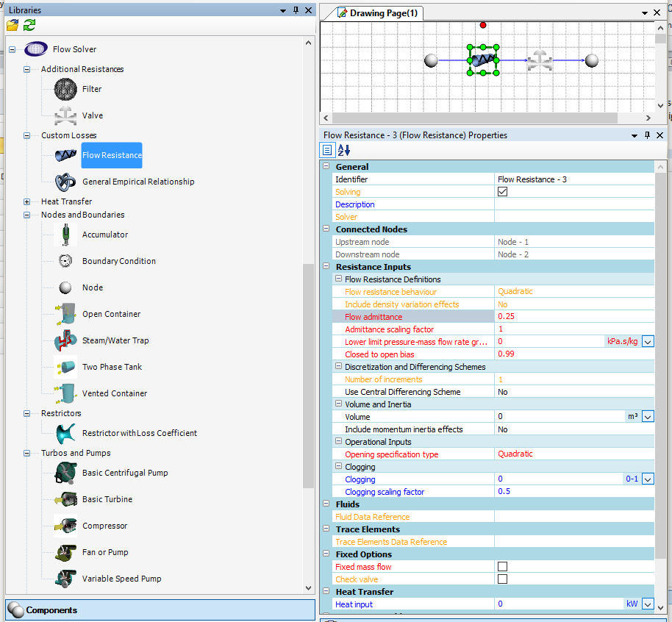Select Flow Resistance in the library tree
Screen dimensions: 672x622
pos(112,155)
